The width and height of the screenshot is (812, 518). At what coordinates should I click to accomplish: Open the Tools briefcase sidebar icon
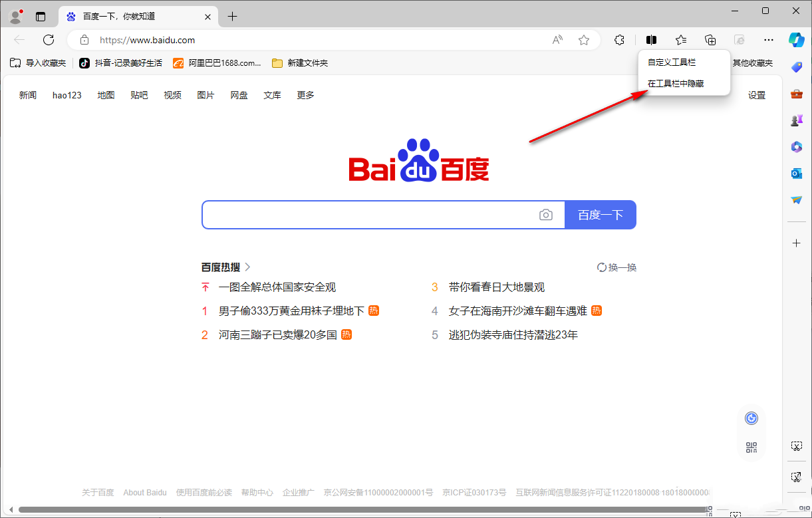coord(797,94)
